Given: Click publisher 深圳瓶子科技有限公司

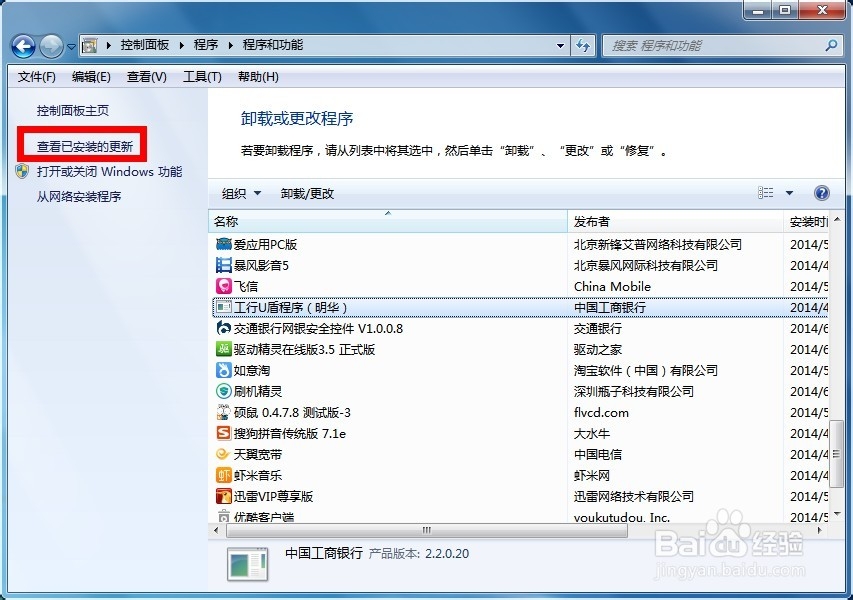Looking at the screenshot, I should click(x=634, y=391).
